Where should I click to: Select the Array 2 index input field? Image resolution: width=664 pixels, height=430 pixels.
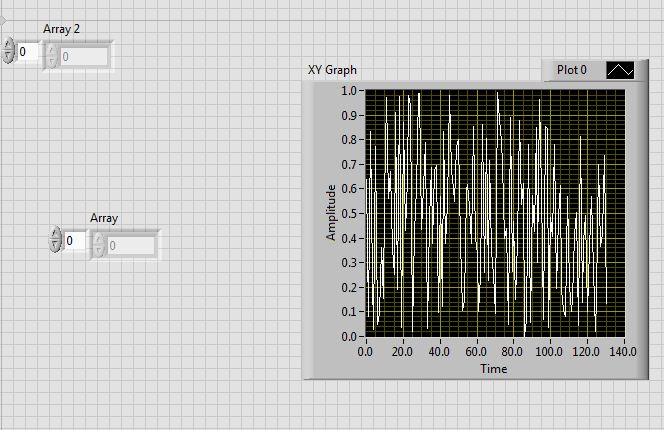(29, 52)
